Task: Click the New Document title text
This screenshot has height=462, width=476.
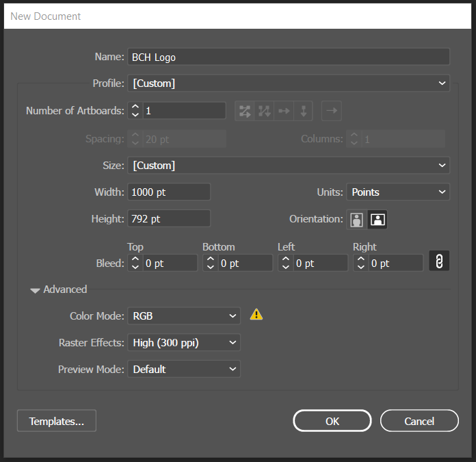Action: click(46, 16)
